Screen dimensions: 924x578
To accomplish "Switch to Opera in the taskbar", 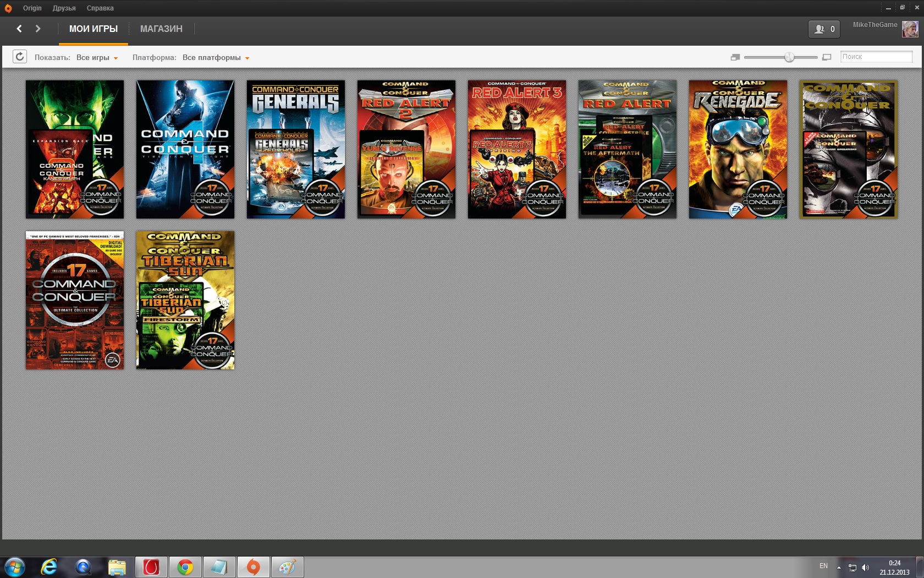I will [151, 567].
